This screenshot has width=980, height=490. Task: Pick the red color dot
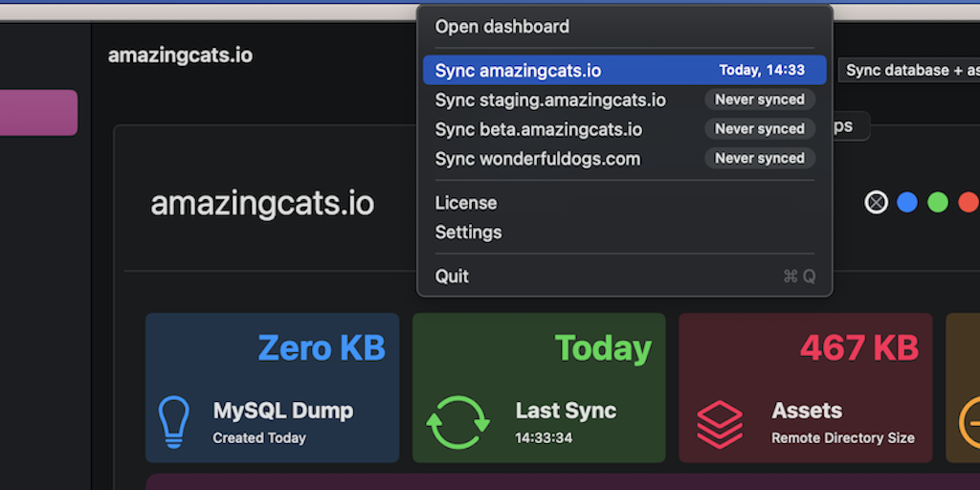[x=968, y=202]
